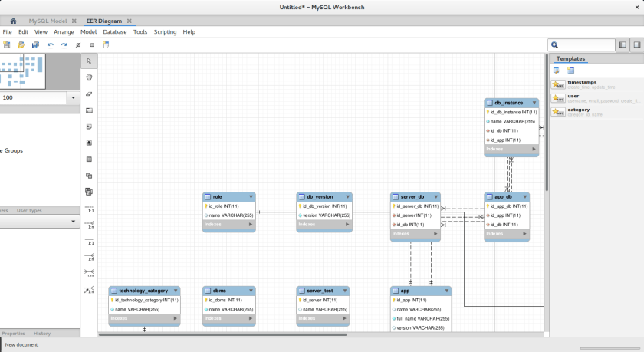Collapse the app_db table via title arrow

coord(525,197)
